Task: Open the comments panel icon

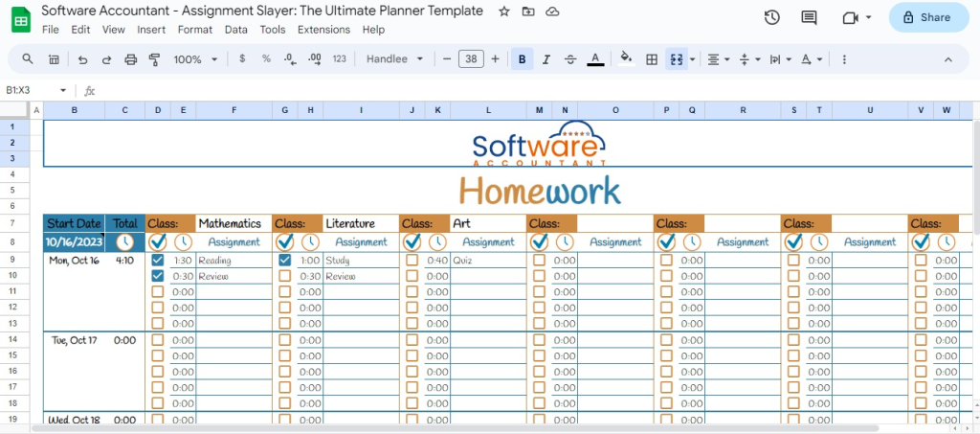Action: click(x=809, y=17)
